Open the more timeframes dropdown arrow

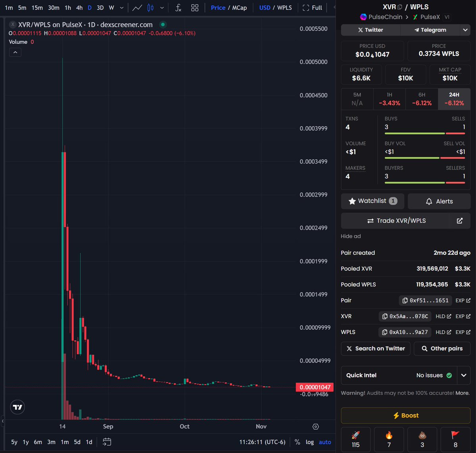(121, 8)
